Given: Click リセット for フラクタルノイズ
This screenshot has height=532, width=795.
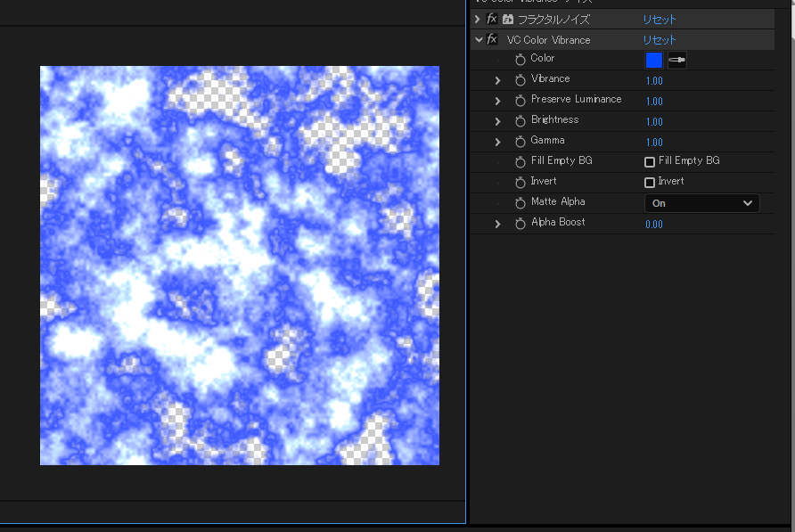Looking at the screenshot, I should [660, 20].
